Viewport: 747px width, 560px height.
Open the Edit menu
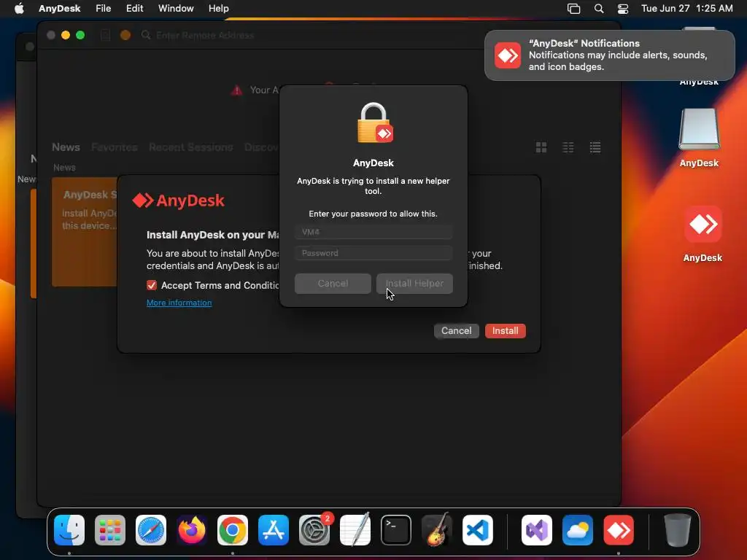pyautogui.click(x=134, y=9)
